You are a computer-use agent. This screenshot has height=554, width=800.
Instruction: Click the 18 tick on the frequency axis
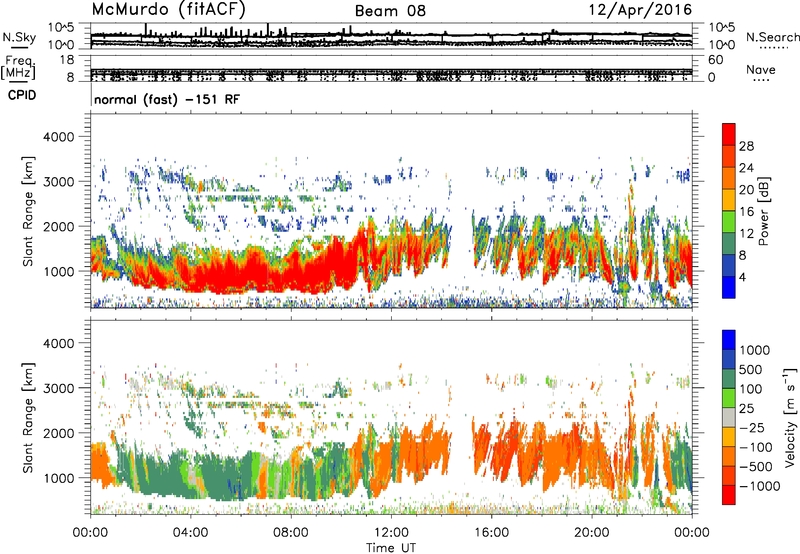67,60
